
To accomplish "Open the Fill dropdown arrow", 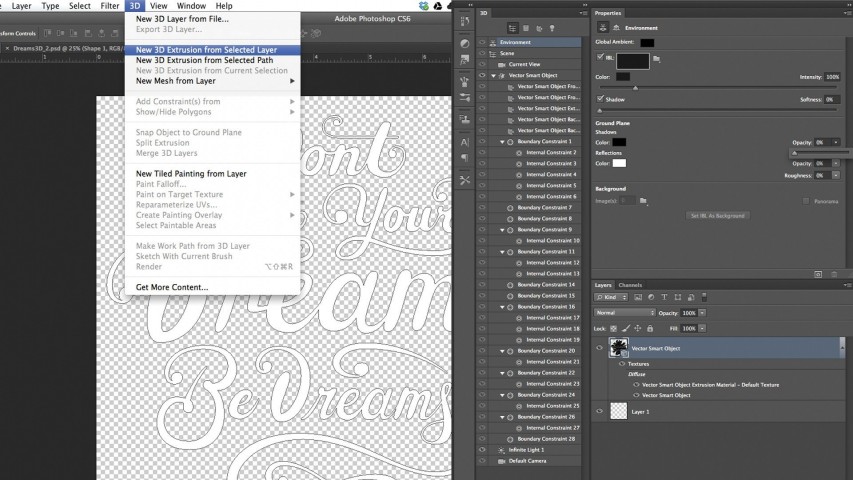I will point(702,329).
